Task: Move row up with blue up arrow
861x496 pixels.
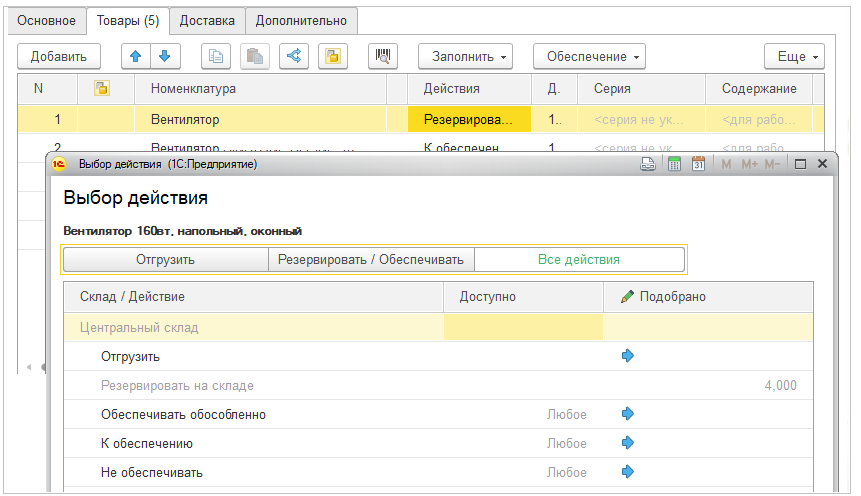Action: point(136,57)
